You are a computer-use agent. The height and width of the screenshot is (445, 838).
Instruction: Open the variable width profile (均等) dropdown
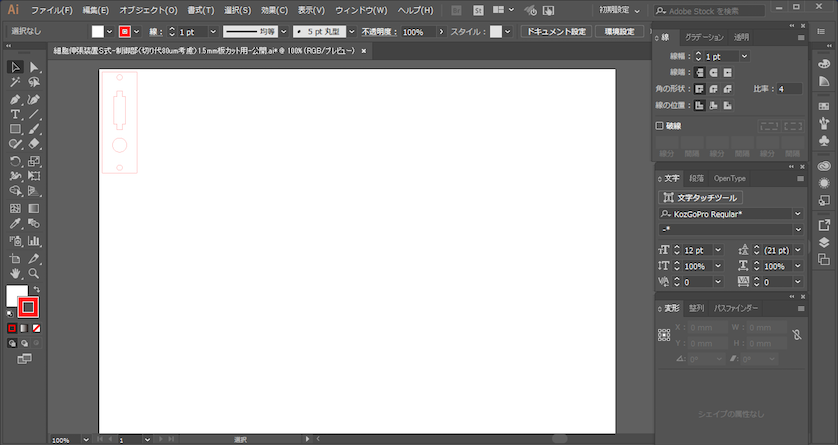coord(284,32)
